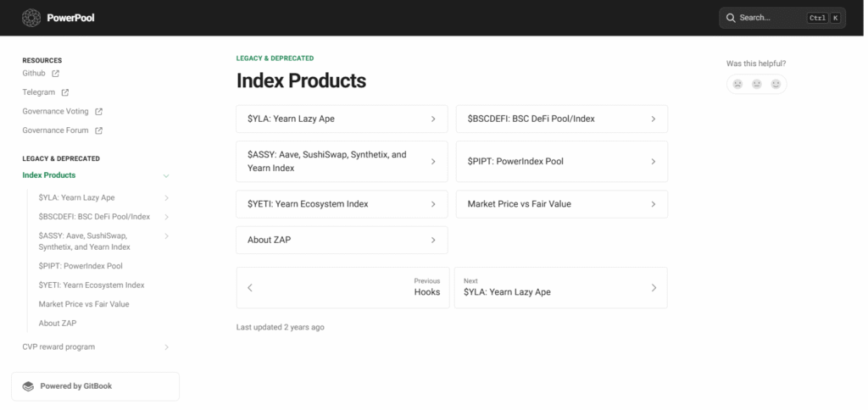Open $YLA: Yearn Lazy Ape sidebar entry
868x410 pixels.
click(x=77, y=197)
